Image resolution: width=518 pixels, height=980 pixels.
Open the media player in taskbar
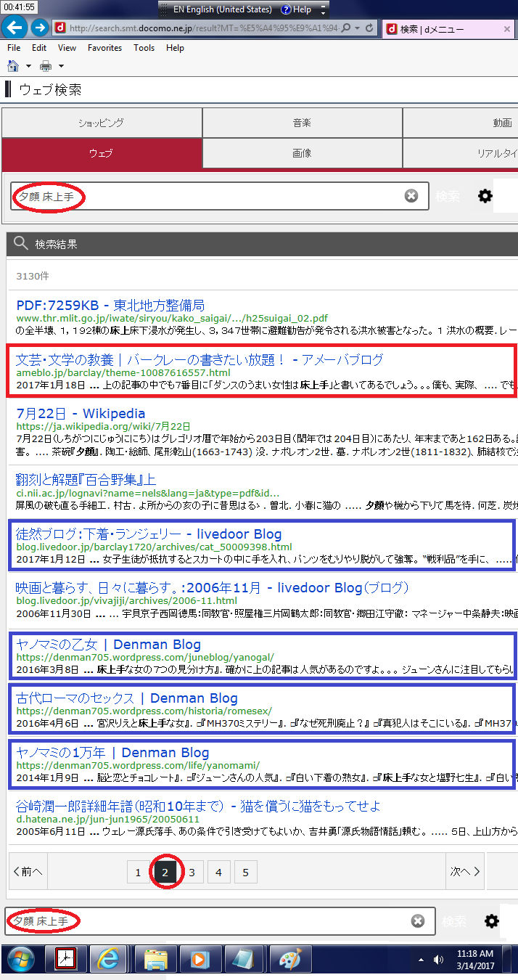(199, 960)
